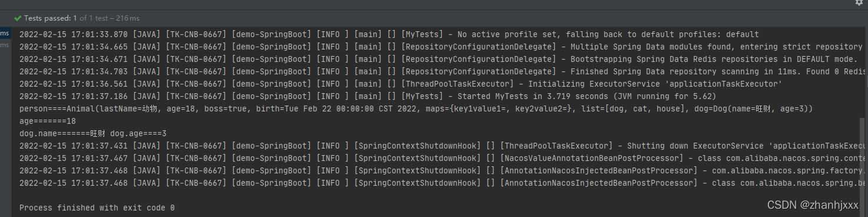Click the "Process finished with exit code 0" line
Screen dimensions: 868x217
pyautogui.click(x=97, y=208)
